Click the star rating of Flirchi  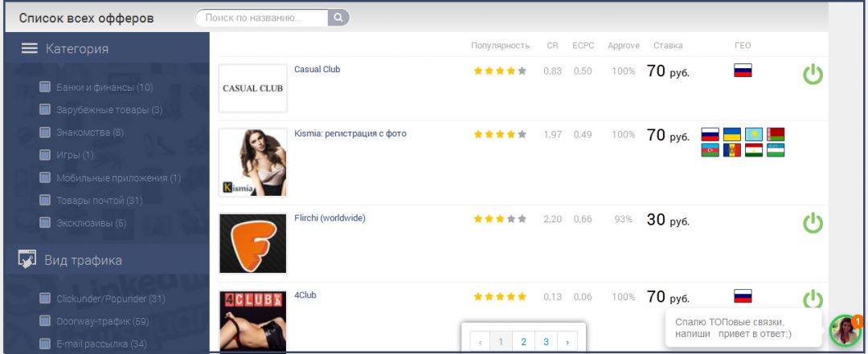pos(500,219)
